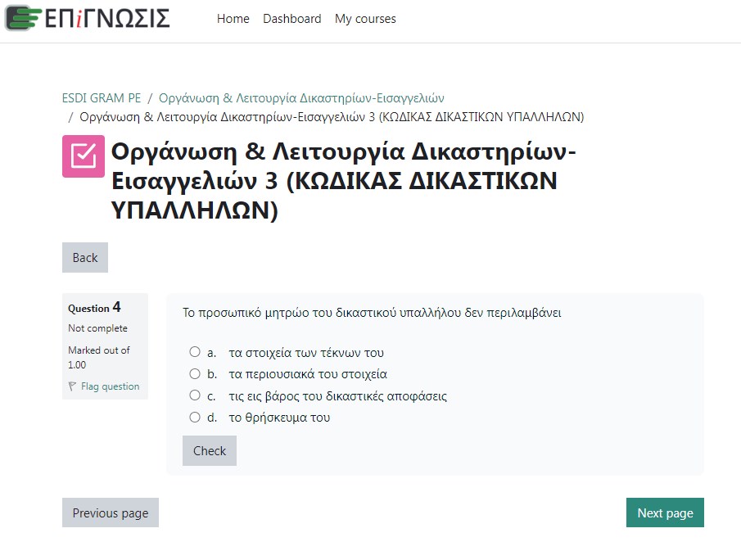Screen dimensions: 741x560
Task: Click the pink quiz checkmark icon
Action: [84, 156]
